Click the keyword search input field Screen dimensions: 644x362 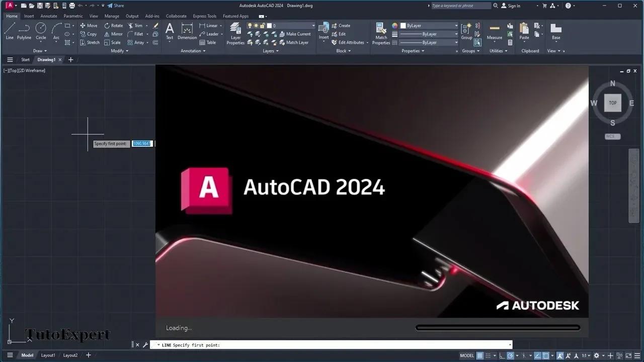pyautogui.click(x=460, y=6)
